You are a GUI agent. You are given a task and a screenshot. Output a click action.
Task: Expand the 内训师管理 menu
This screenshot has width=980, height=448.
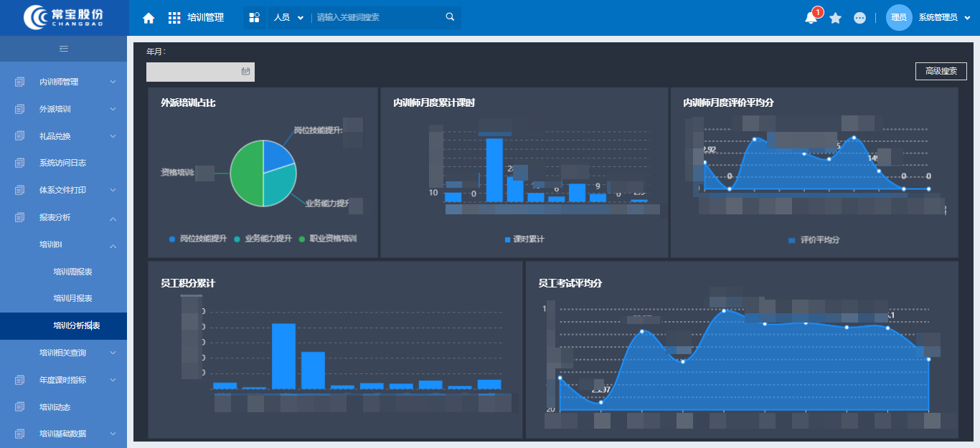click(x=64, y=82)
